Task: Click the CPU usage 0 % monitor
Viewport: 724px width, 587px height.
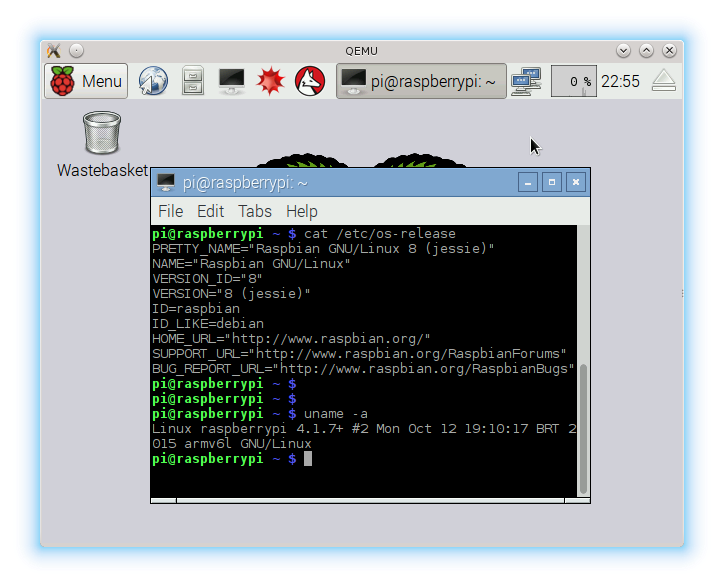Action: pos(573,81)
